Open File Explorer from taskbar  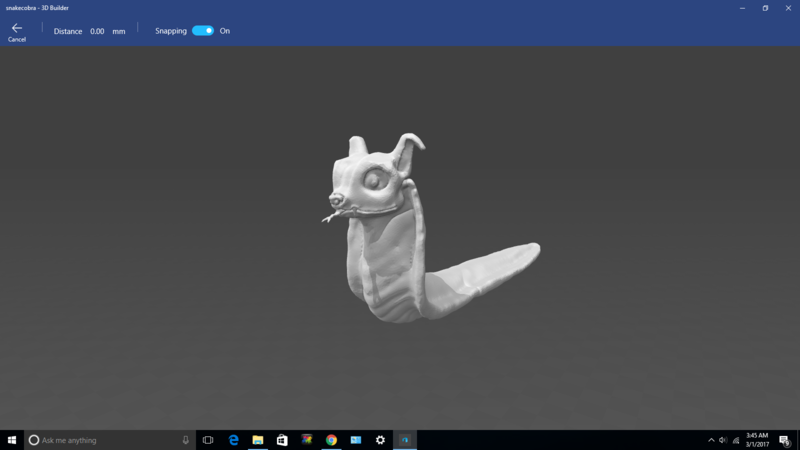pyautogui.click(x=258, y=440)
